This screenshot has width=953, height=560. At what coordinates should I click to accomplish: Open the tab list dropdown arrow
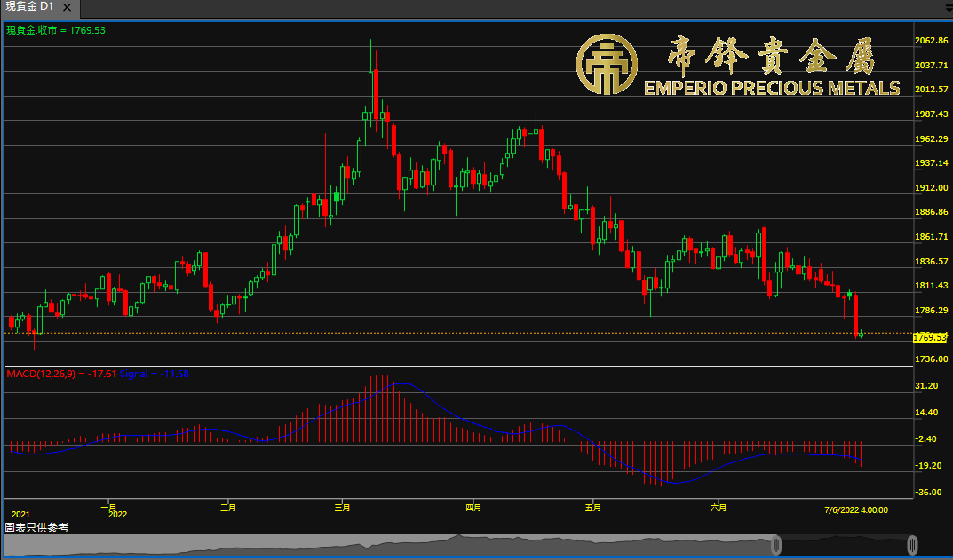point(944,7)
